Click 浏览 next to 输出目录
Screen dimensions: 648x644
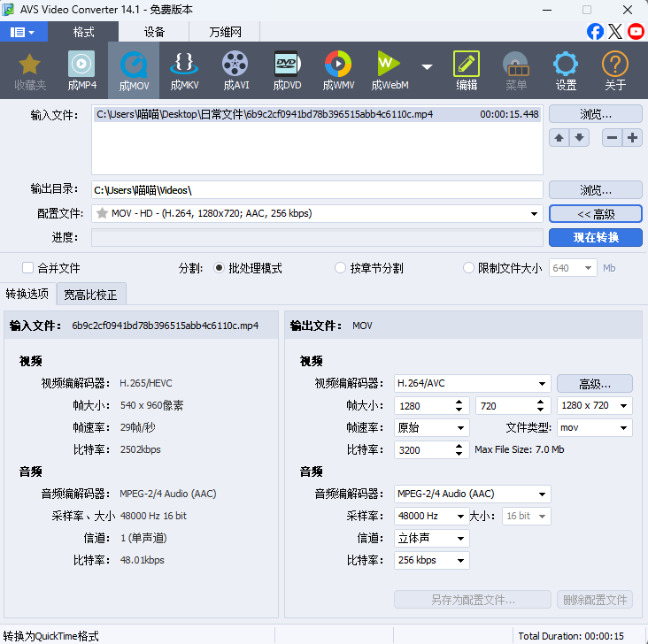[595, 190]
